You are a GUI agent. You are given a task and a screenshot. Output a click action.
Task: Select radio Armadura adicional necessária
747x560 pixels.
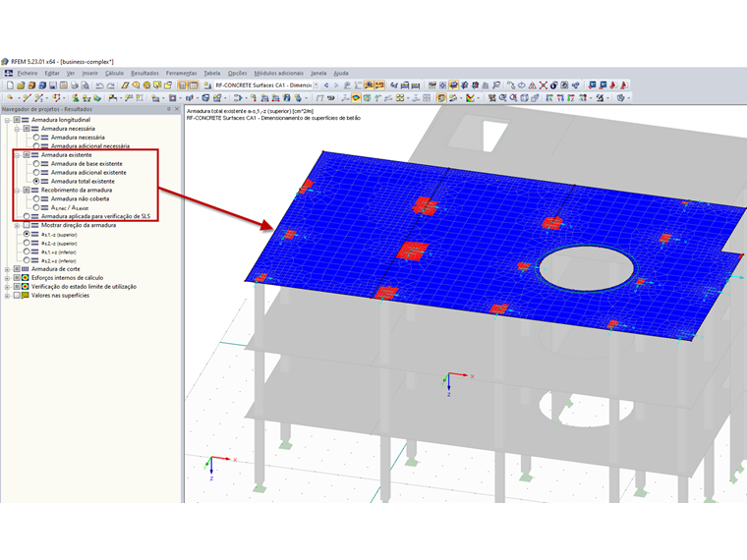(36, 146)
